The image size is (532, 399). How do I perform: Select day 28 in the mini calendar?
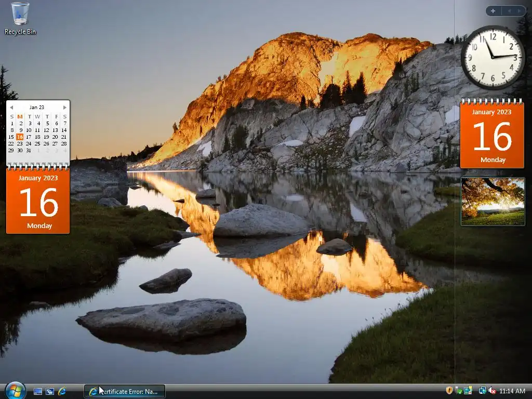point(64,143)
